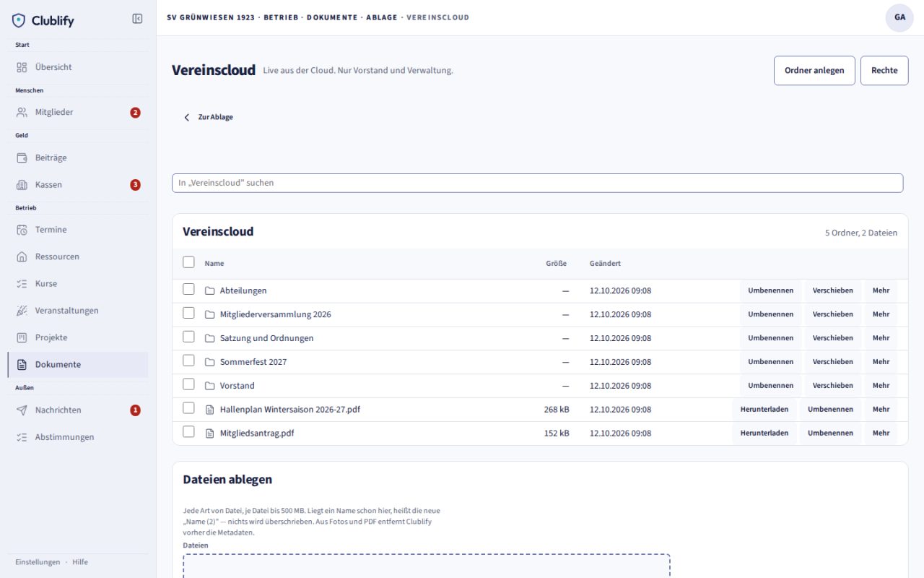Click the Rechte button

(884, 71)
